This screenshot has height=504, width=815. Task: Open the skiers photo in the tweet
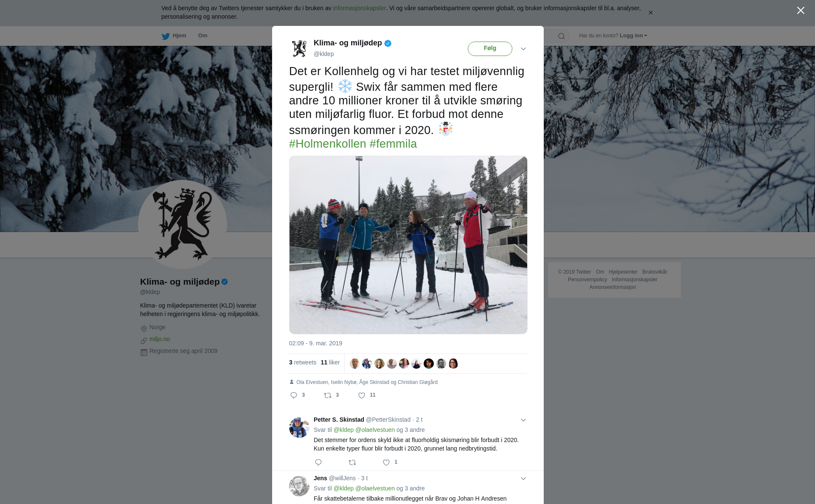coord(408,245)
